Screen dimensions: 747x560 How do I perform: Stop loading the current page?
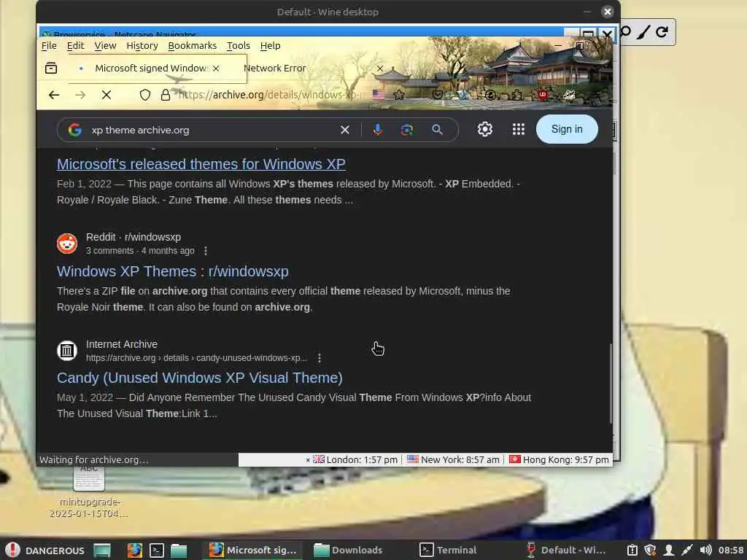pos(107,95)
